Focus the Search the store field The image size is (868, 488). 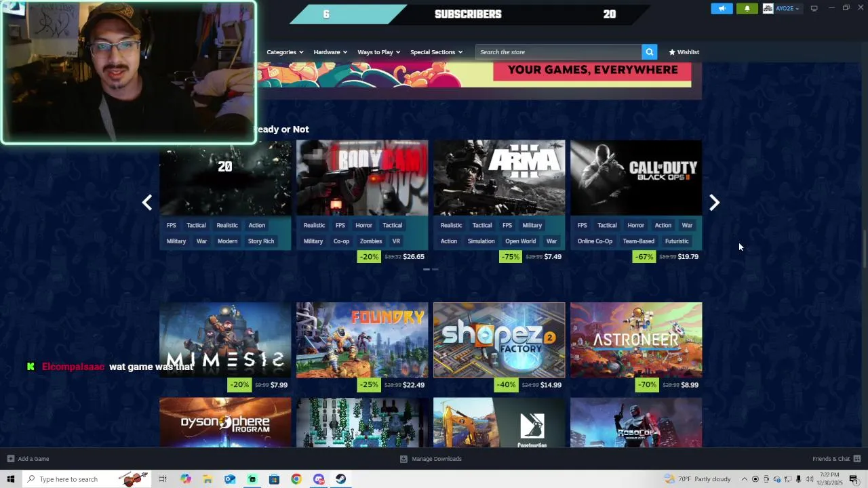point(559,52)
